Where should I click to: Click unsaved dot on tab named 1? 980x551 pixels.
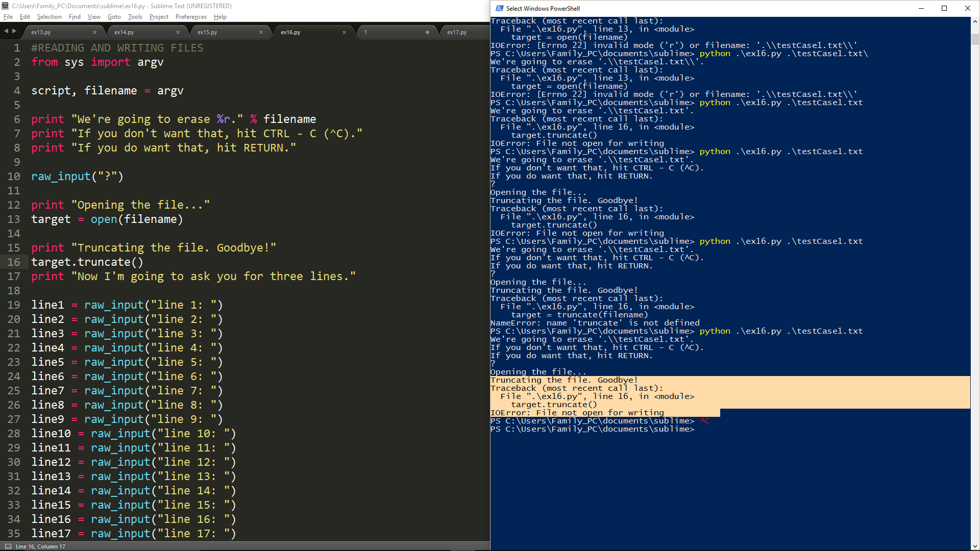pos(427,32)
